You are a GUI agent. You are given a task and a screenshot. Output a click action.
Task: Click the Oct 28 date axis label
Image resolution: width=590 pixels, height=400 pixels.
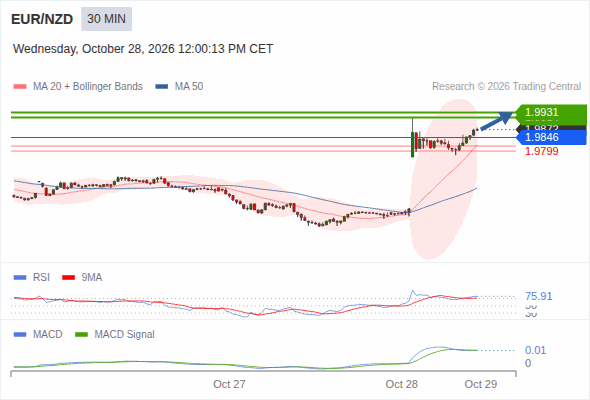[401, 384]
